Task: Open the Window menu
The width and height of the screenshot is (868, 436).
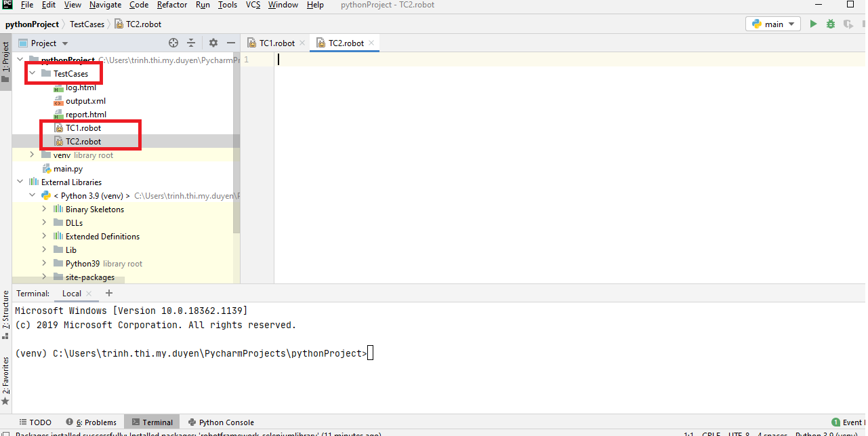Action: click(x=283, y=5)
